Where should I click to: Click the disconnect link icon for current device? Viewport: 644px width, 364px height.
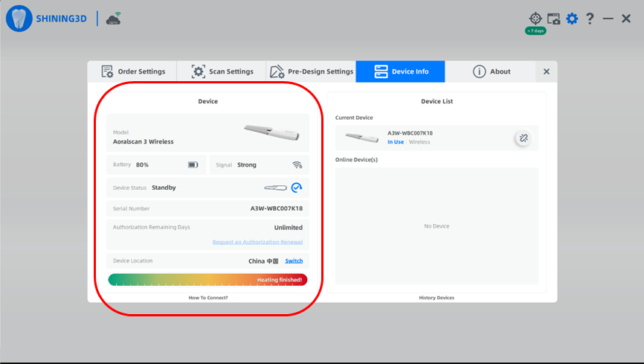pyautogui.click(x=524, y=138)
